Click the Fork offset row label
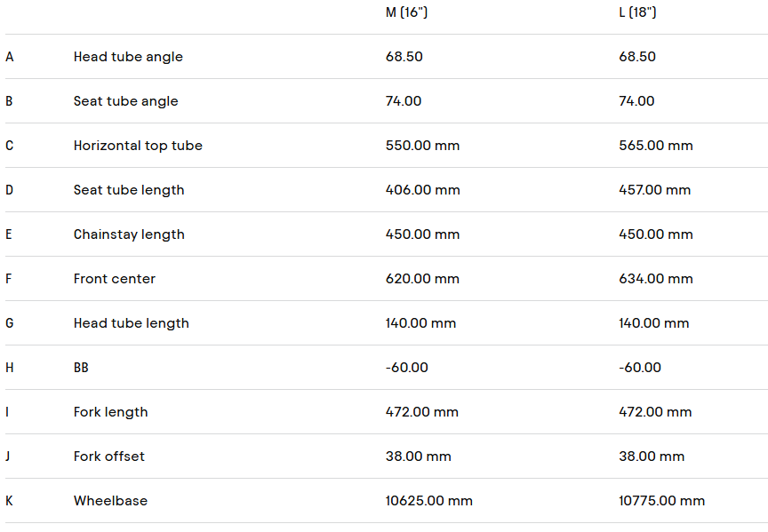768x532 pixels. tap(109, 457)
